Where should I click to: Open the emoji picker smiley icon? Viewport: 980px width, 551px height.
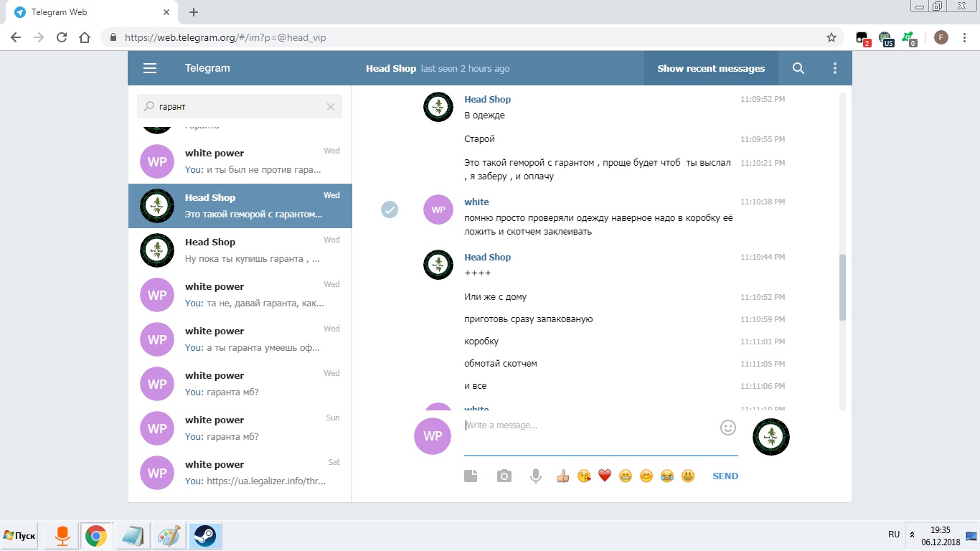(x=728, y=428)
